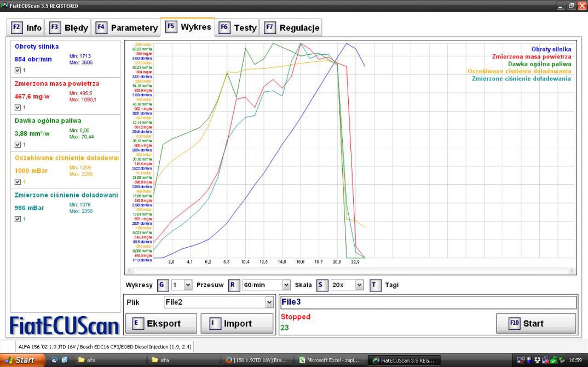The height and width of the screenshot is (367, 588).
Task: Click the R key icon beside Przesuw
Action: click(x=234, y=285)
